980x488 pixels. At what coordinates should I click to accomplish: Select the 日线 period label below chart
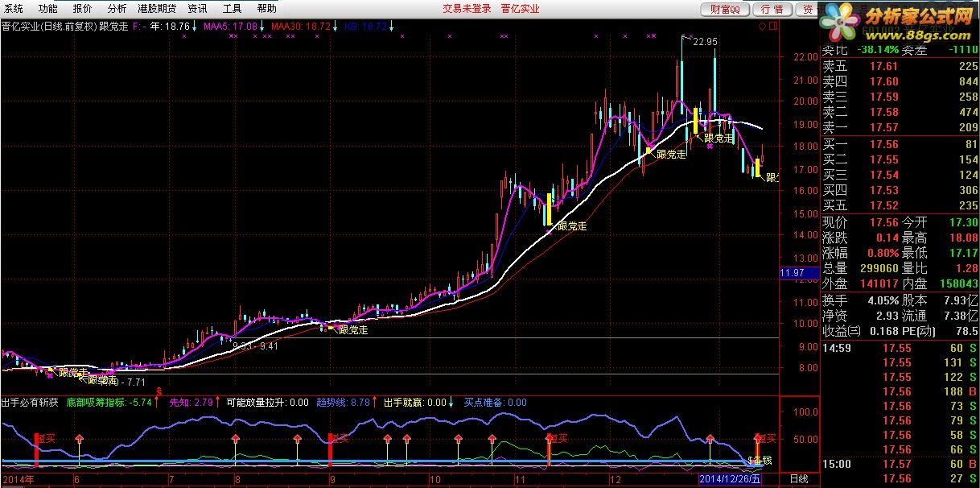point(797,478)
